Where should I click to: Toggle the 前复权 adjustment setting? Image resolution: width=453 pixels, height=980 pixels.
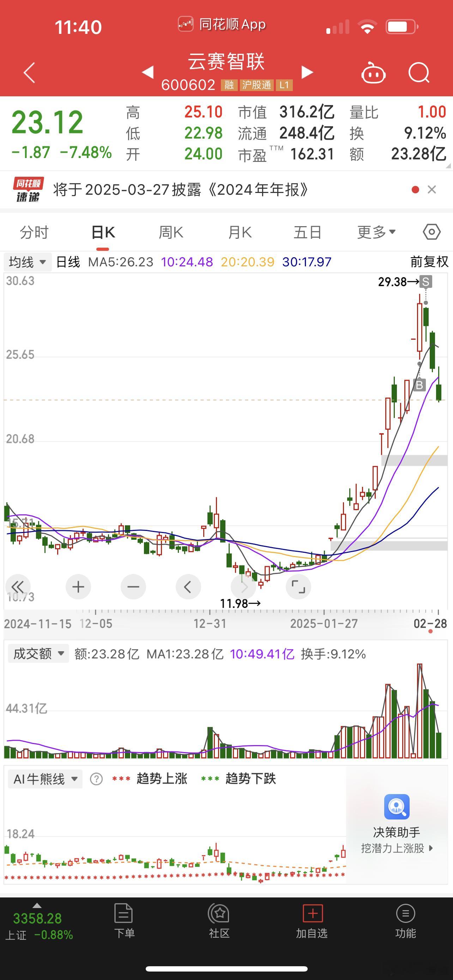click(x=429, y=262)
